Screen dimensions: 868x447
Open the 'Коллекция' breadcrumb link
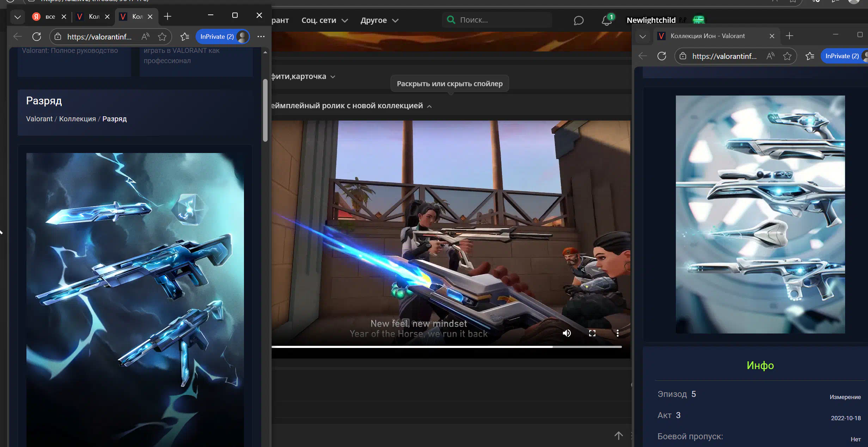click(77, 119)
